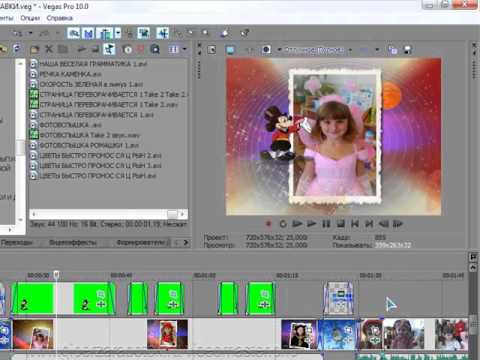Step to previous frame
The width and height of the screenshot is (480, 360).
384,224
